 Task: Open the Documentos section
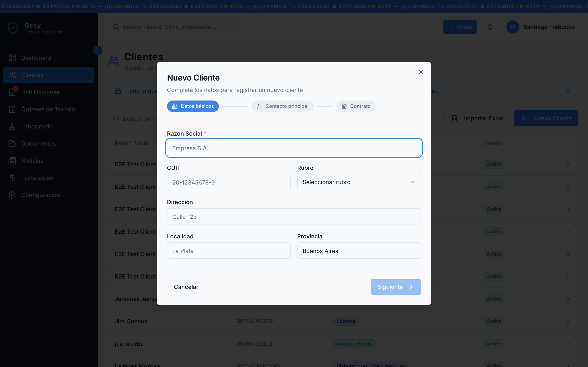tap(38, 144)
